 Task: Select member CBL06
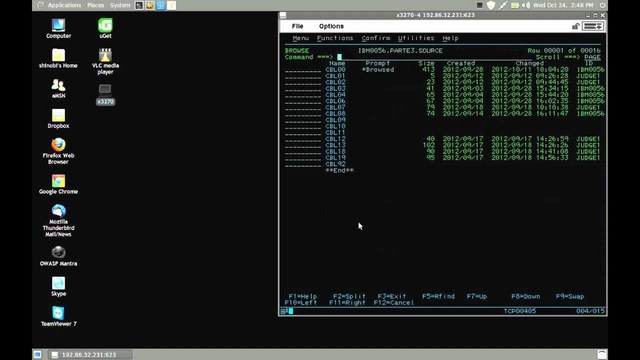(x=336, y=101)
